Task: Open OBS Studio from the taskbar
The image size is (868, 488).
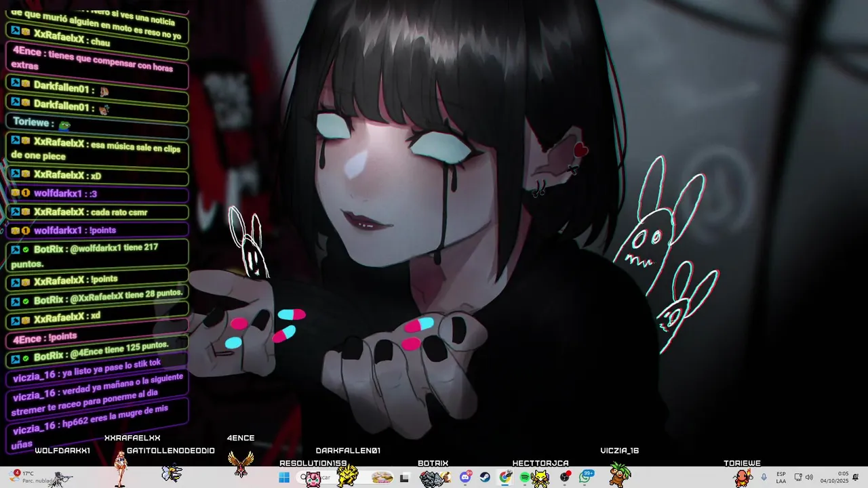Action: click(565, 478)
